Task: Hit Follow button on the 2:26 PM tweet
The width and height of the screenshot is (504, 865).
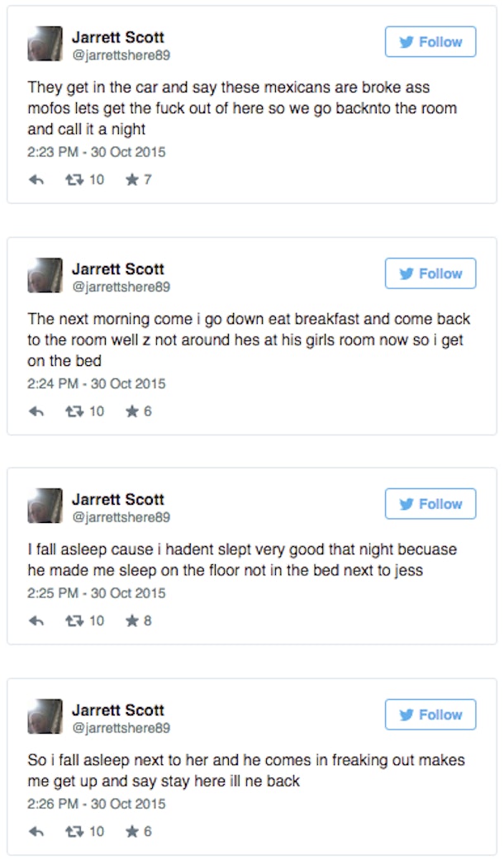Action: [430, 715]
